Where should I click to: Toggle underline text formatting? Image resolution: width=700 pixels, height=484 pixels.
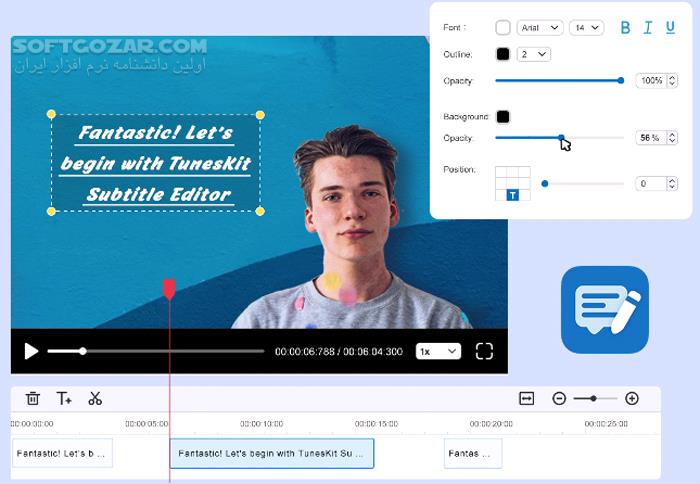click(670, 28)
